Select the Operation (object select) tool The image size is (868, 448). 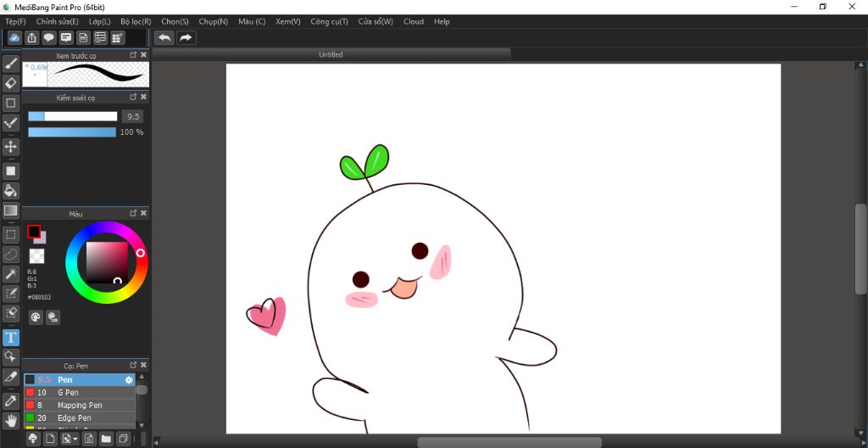pos(10,356)
